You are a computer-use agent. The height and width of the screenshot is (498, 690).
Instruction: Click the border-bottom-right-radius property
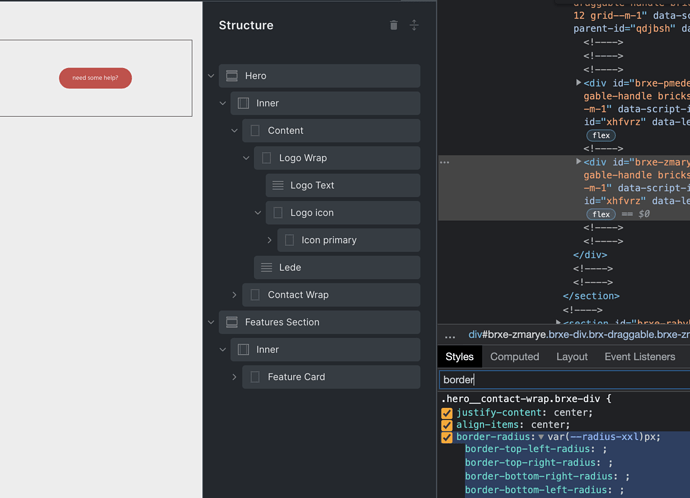tap(538, 476)
